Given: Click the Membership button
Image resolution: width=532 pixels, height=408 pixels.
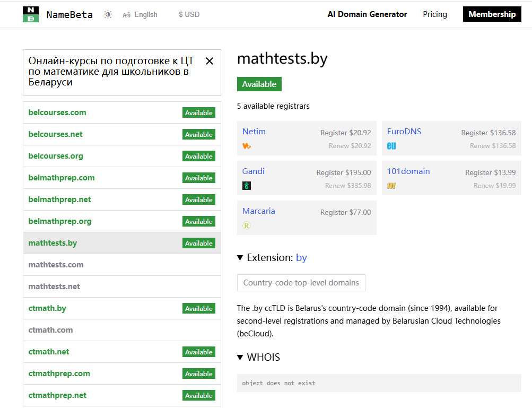Looking at the screenshot, I should (x=492, y=14).
